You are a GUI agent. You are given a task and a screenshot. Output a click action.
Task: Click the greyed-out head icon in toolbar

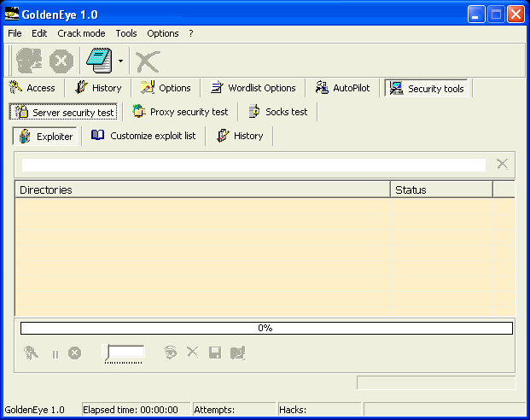tap(28, 61)
